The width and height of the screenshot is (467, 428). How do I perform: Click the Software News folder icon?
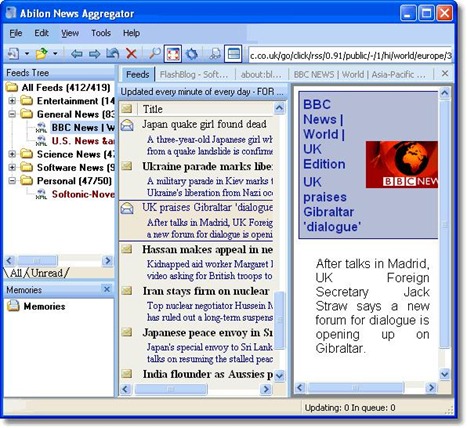pos(26,167)
